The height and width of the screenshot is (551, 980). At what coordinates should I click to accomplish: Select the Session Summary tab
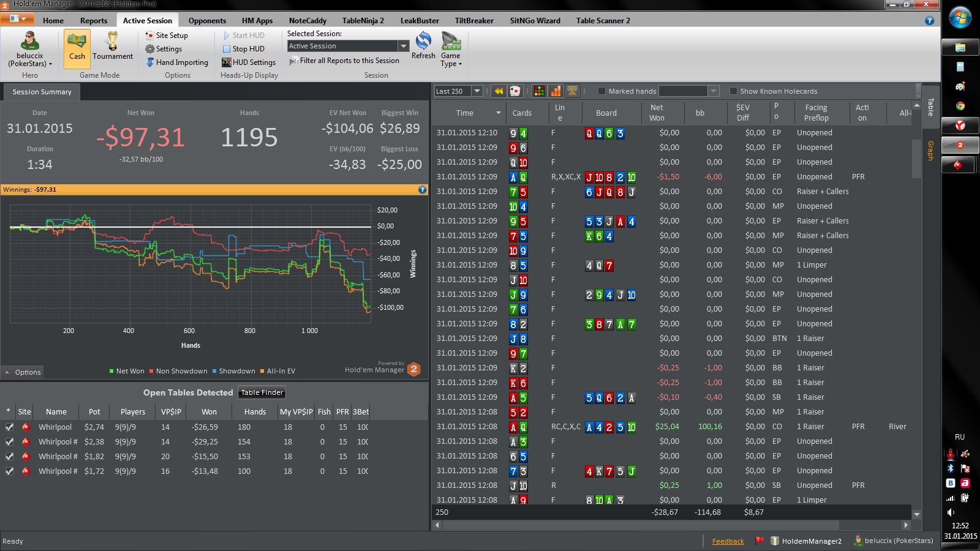click(x=42, y=92)
